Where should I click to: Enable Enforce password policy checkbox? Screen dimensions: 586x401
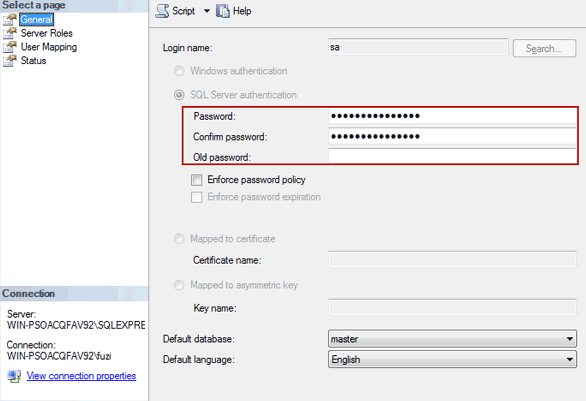coord(197,180)
